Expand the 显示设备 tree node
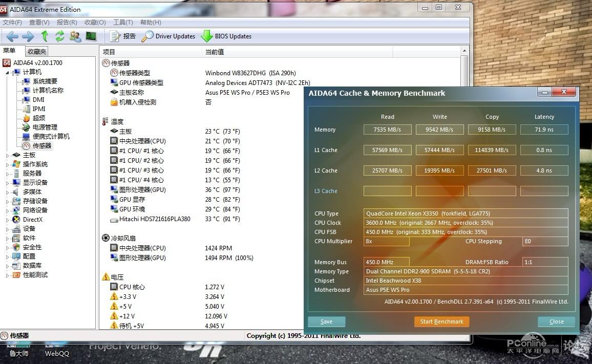 coord(7,183)
